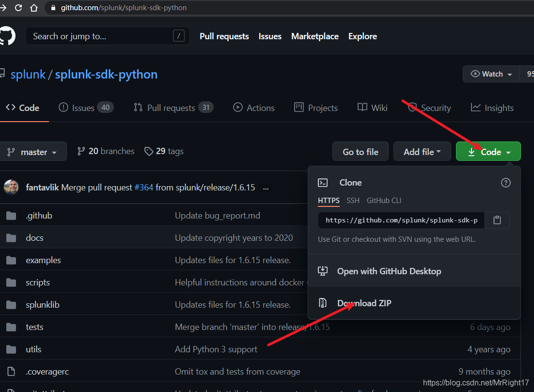The image size is (534, 392).
Task: Switch to the Security tab
Action: tap(429, 108)
